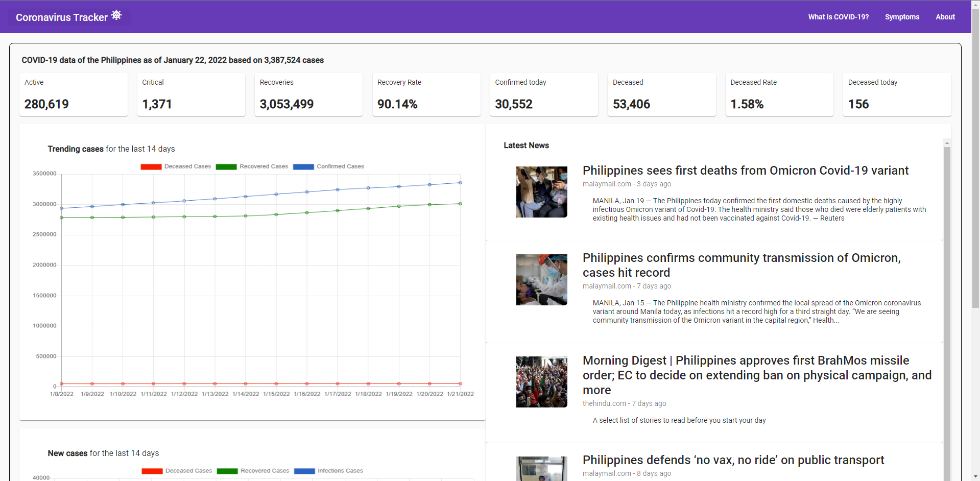The height and width of the screenshot is (481, 980).
Task: Click the Recoveries card
Action: tap(308, 94)
